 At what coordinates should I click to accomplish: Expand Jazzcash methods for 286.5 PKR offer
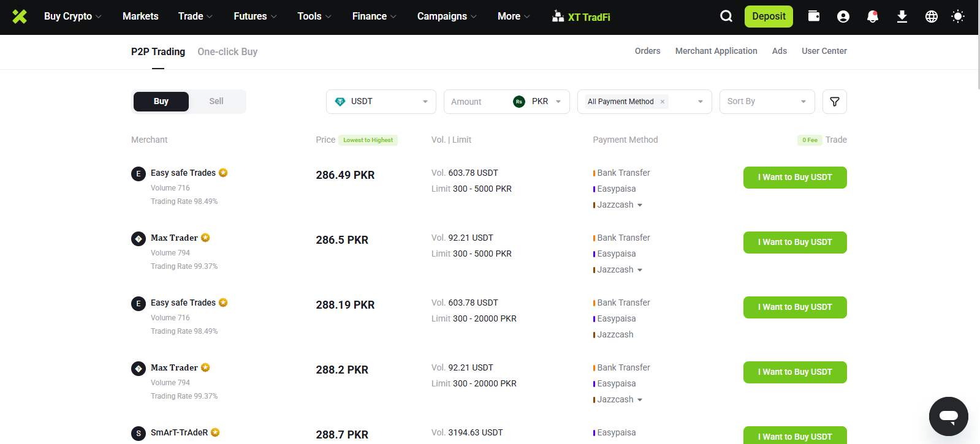640,270
